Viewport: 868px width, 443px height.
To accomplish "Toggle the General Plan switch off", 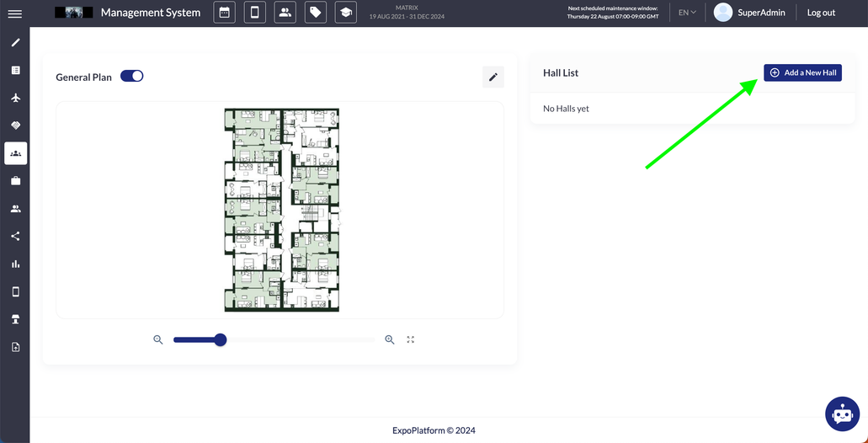I will 131,77.
